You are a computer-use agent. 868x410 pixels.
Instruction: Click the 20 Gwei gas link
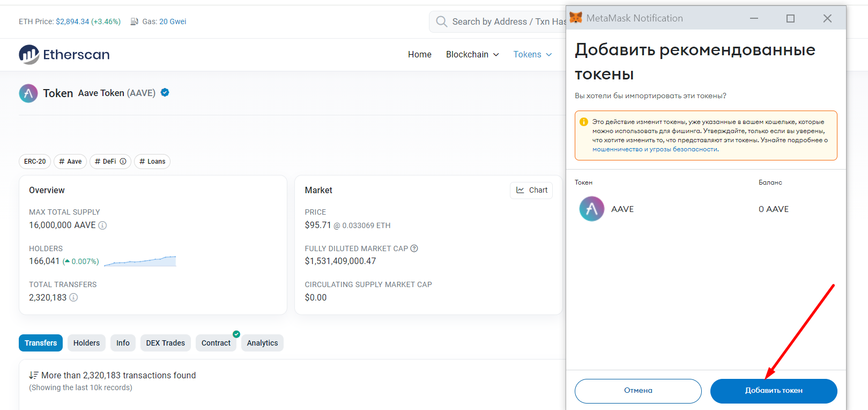coord(173,21)
